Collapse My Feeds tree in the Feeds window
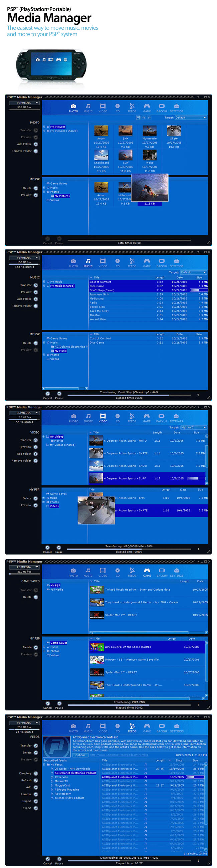Image resolution: width=217 pixels, height=868 pixels. (x=44, y=765)
